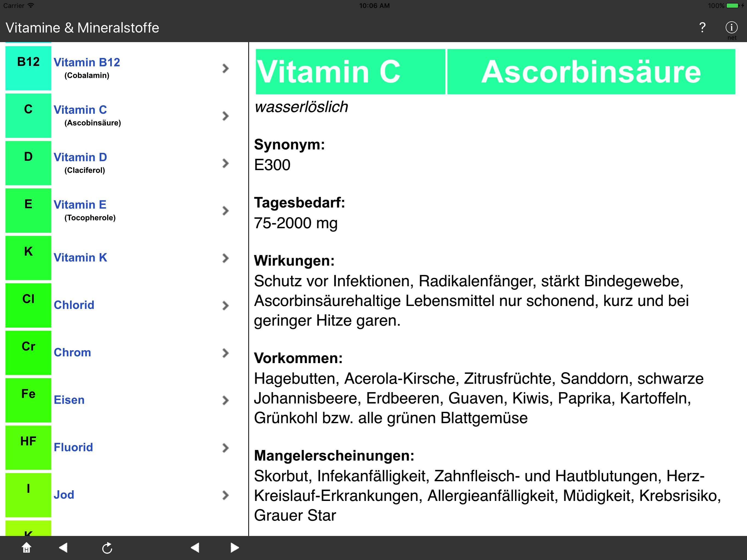Click the question mark help icon
This screenshot has height=560, width=747.
coord(702,27)
